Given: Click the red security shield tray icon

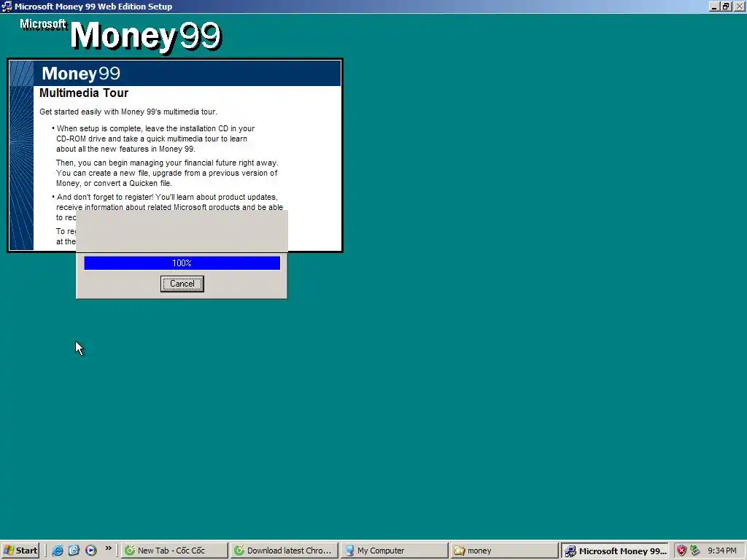Looking at the screenshot, I should (682, 551).
